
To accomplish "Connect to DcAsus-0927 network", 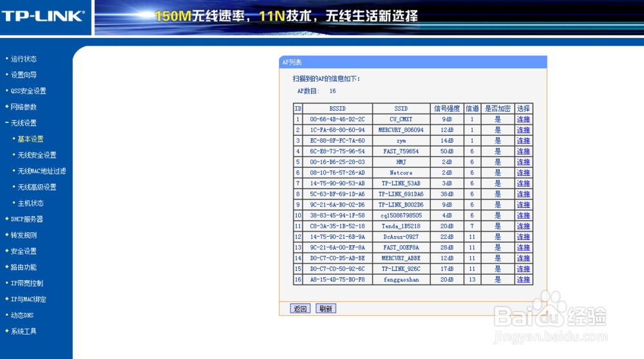I will tap(523, 236).
